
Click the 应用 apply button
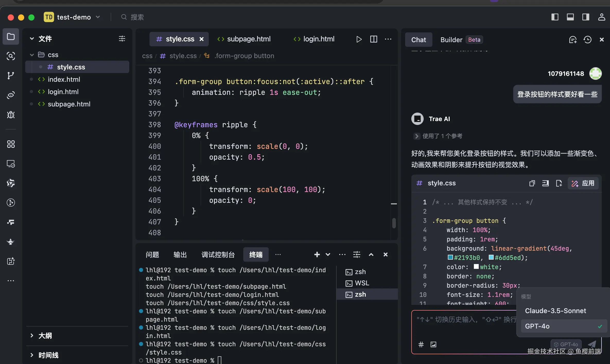(x=583, y=183)
